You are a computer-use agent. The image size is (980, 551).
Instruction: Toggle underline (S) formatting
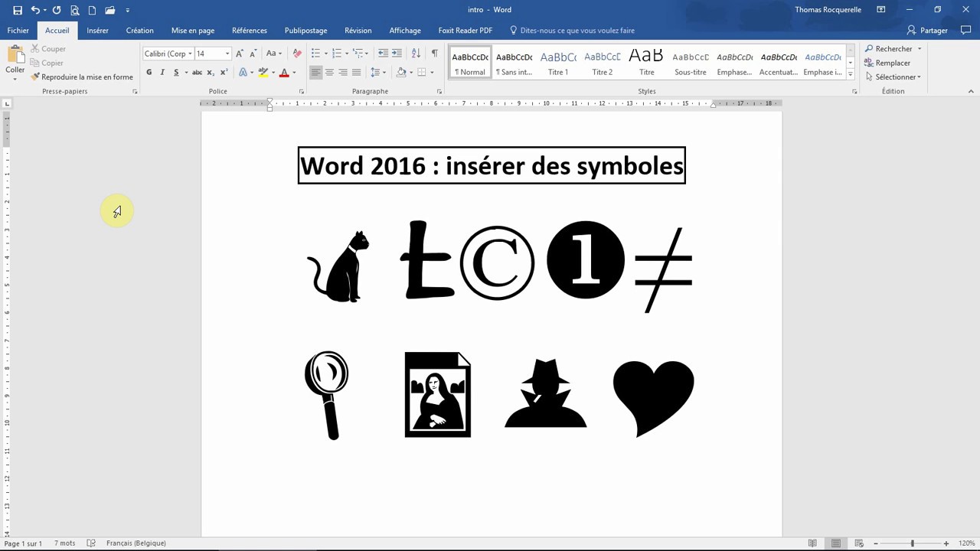(176, 73)
